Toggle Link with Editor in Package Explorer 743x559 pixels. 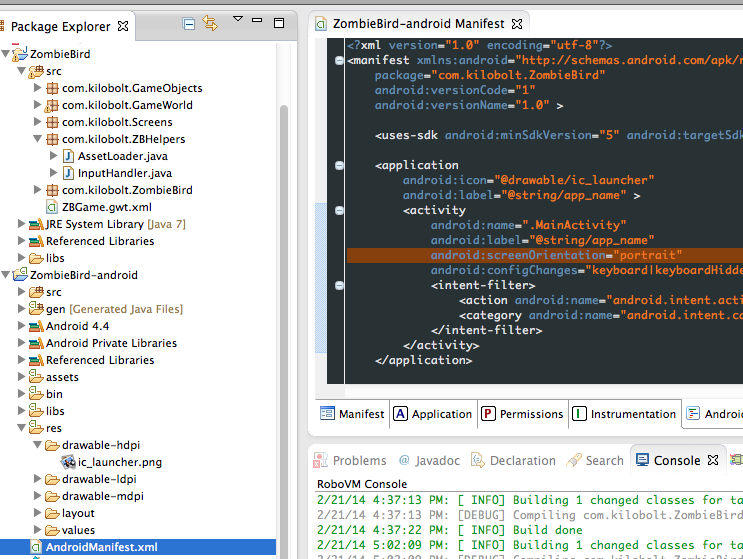210,23
